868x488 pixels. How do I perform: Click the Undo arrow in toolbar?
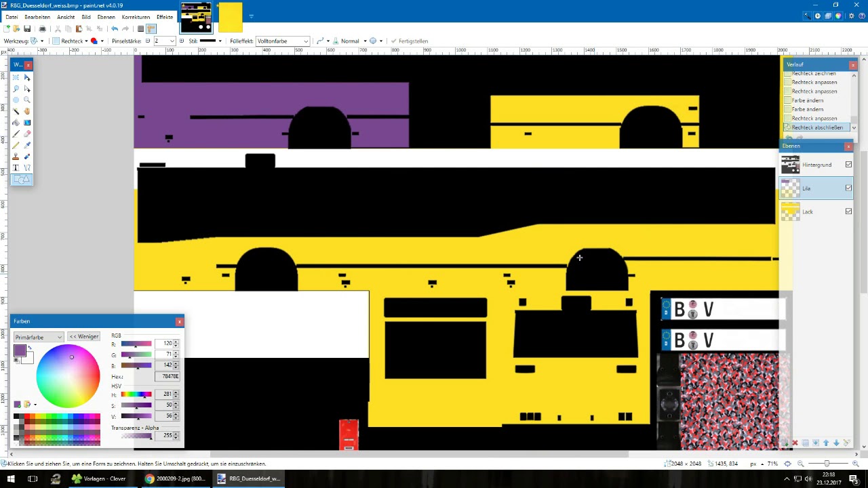tap(115, 29)
